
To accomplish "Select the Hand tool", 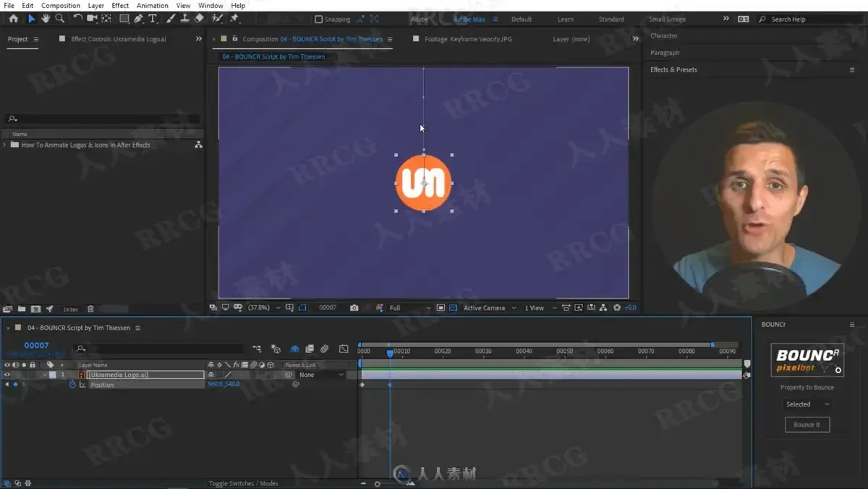I will tap(45, 19).
